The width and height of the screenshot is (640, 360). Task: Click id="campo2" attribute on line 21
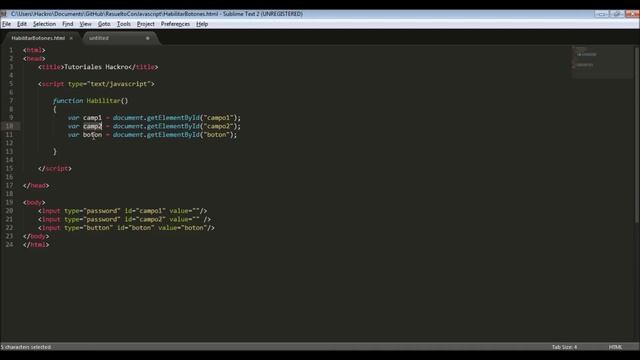coord(145,220)
